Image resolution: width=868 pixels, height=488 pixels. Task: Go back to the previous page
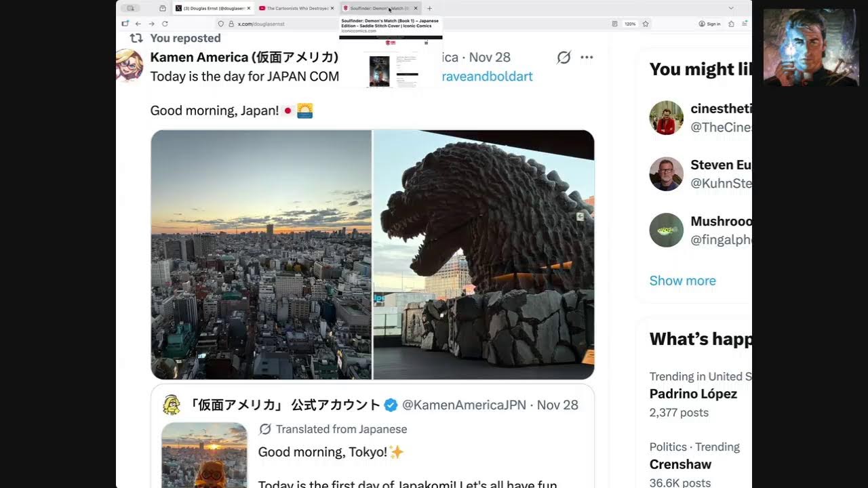tap(138, 24)
